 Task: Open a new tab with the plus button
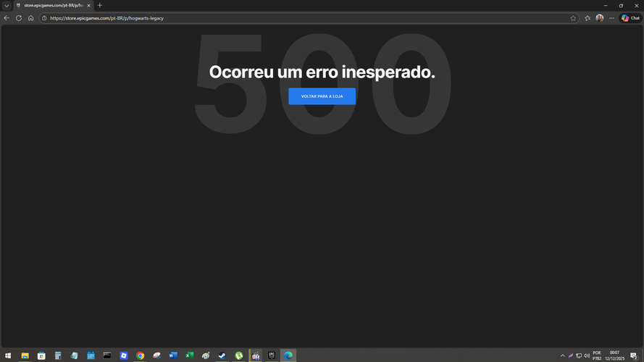[100, 5]
